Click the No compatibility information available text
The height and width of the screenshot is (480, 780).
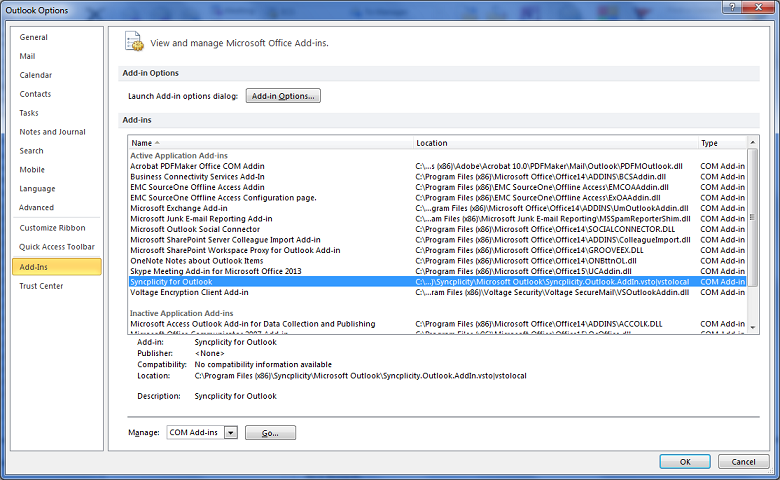(263, 365)
